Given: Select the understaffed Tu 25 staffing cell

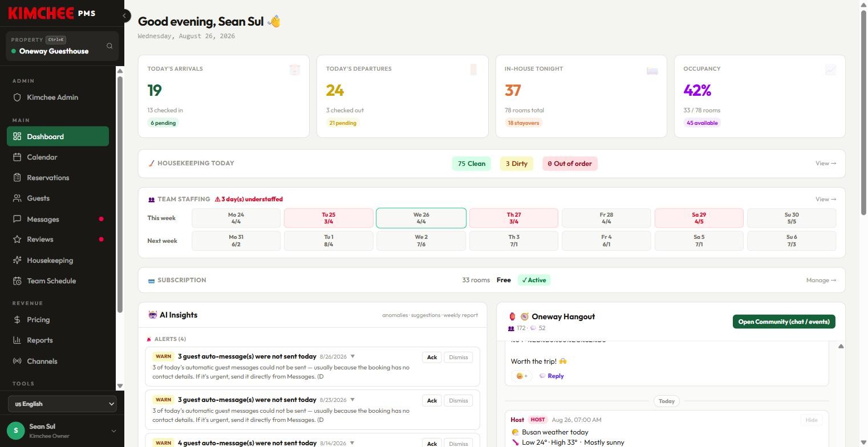Looking at the screenshot, I should click(328, 218).
